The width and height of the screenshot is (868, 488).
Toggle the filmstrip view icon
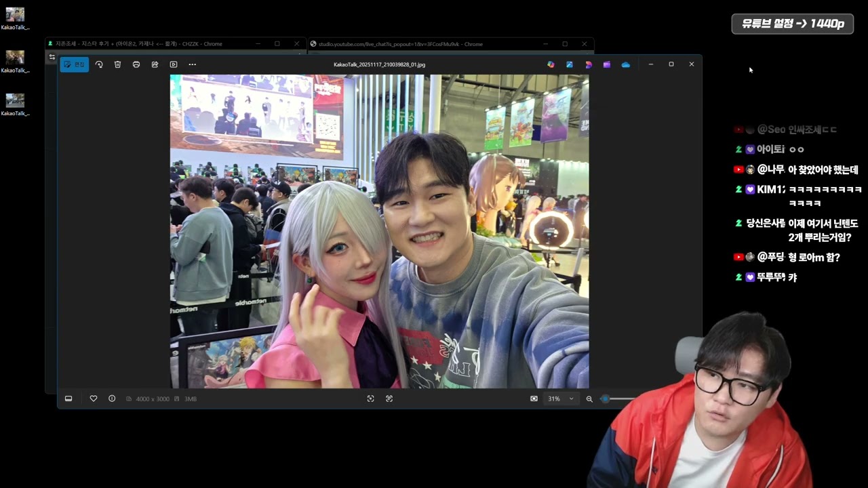point(68,399)
